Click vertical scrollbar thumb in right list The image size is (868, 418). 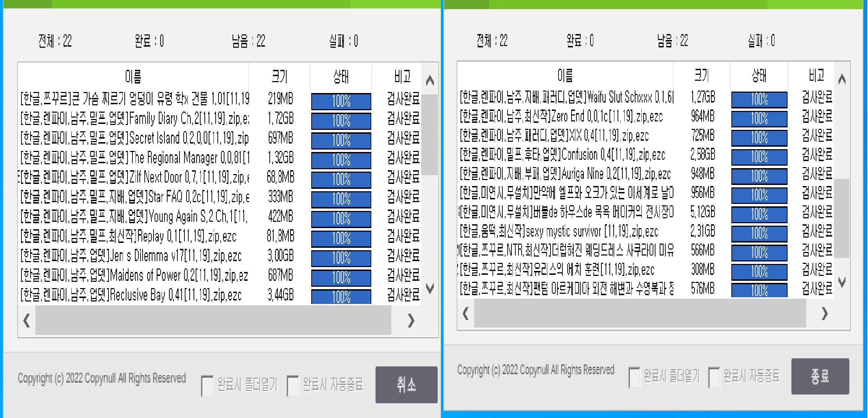point(842,218)
